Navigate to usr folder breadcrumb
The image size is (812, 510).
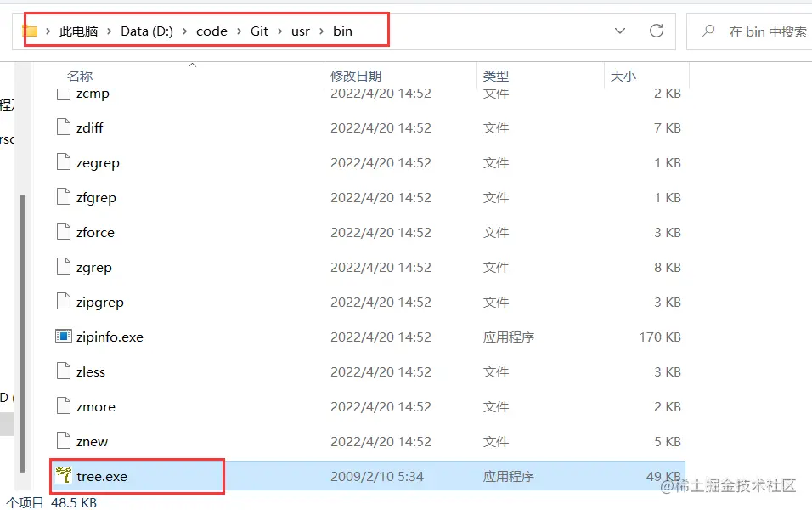301,31
